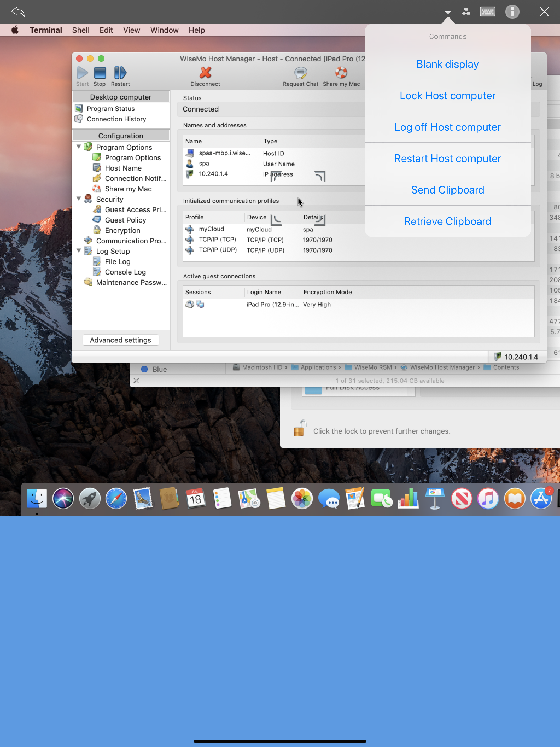
Task: Select Blank display command
Action: click(x=448, y=64)
